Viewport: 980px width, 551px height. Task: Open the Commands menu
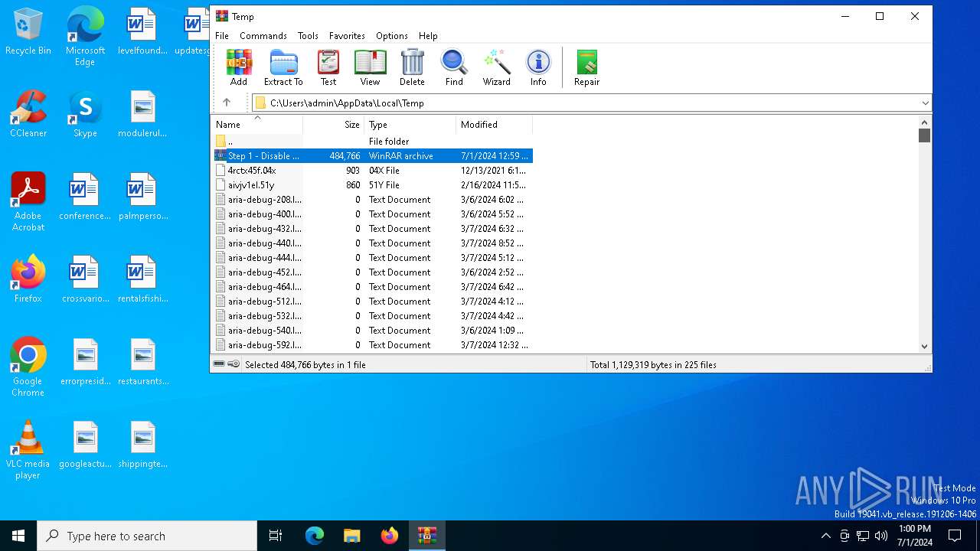point(263,36)
